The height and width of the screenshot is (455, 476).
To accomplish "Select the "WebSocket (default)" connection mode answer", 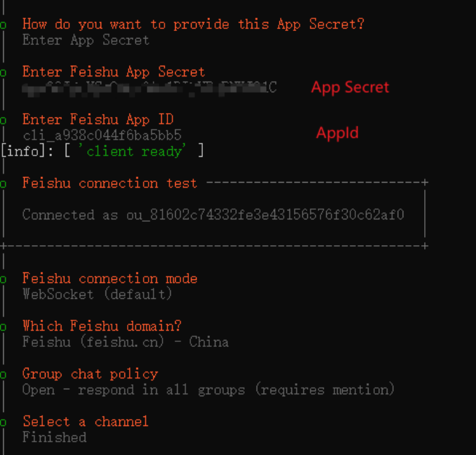I will tap(97, 294).
